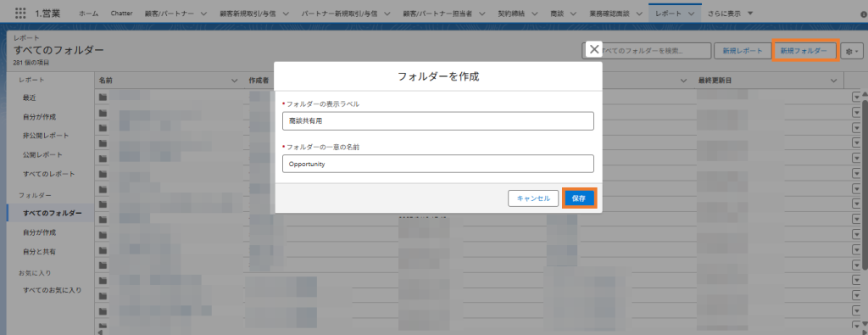This screenshot has height=335, width=868.
Task: Click the 保存 button in the dialog
Action: click(579, 198)
